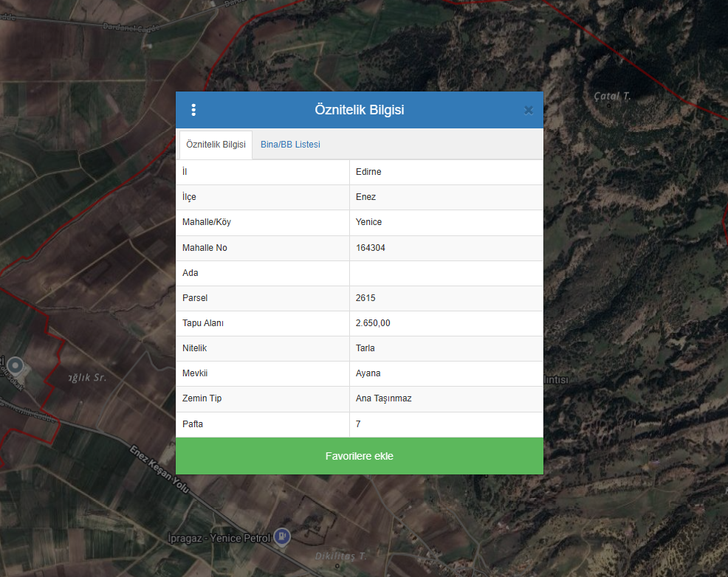Select the Parsel number 2615
The height and width of the screenshot is (577, 728).
[x=365, y=298]
